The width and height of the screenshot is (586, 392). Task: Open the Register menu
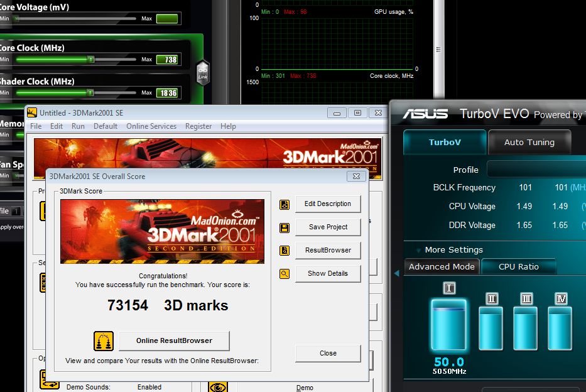click(198, 126)
